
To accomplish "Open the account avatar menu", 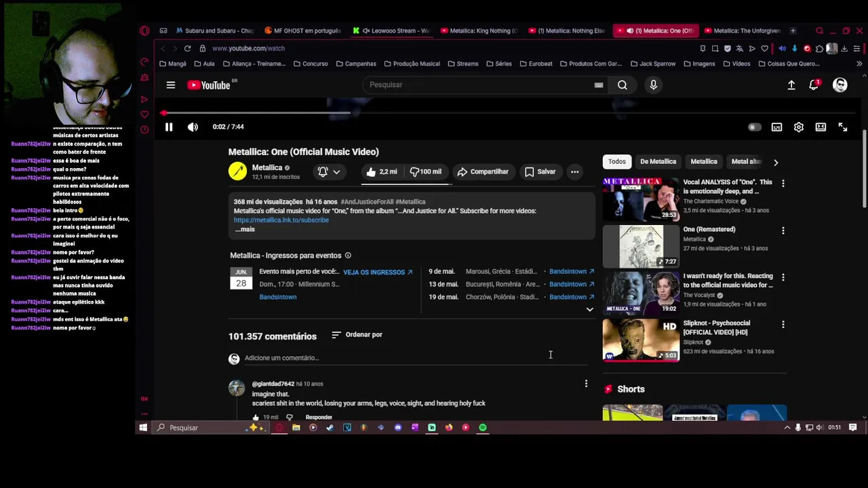I will pyautogui.click(x=840, y=85).
